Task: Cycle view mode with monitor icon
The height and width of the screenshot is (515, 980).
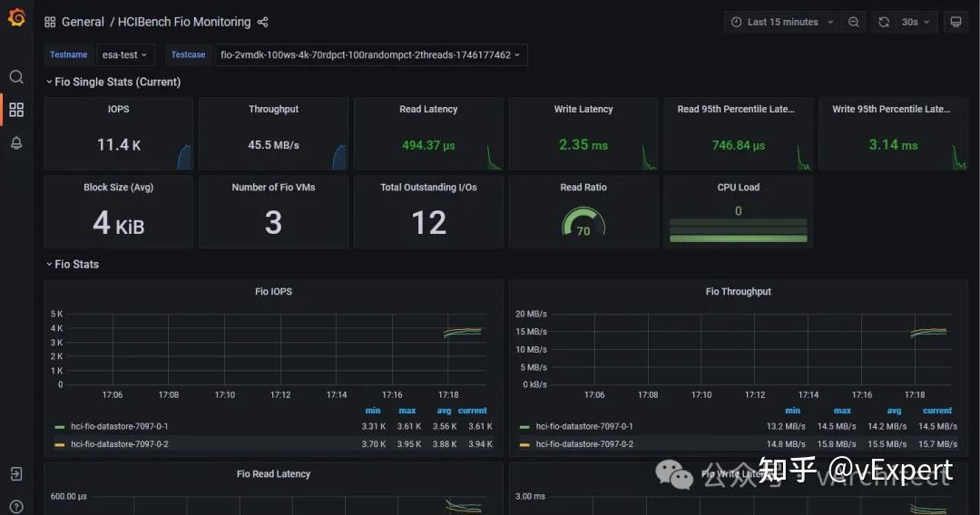Action: click(955, 22)
